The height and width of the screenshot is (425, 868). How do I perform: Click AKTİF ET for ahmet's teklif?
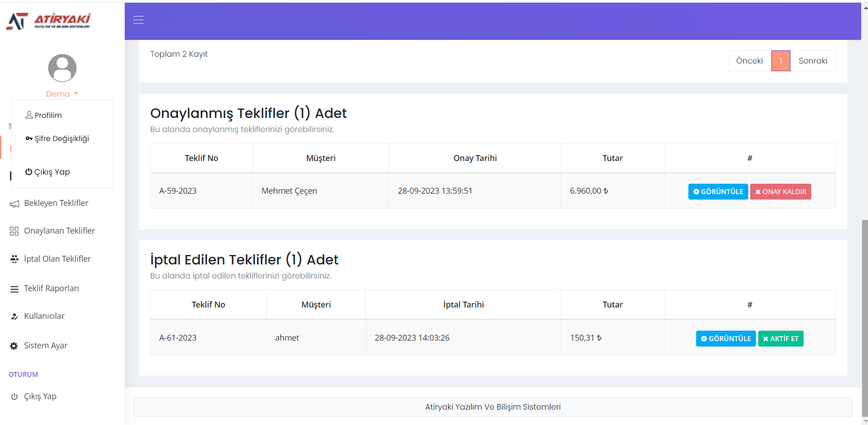781,339
